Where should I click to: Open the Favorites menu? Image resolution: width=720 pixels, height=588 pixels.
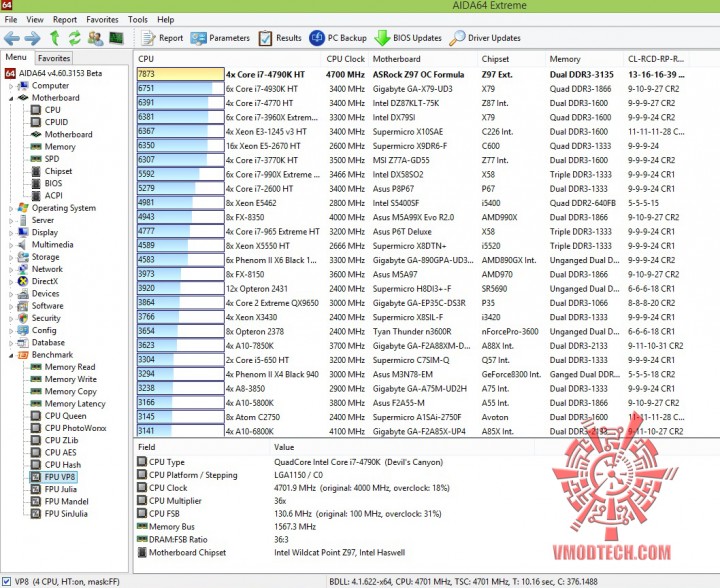(102, 20)
